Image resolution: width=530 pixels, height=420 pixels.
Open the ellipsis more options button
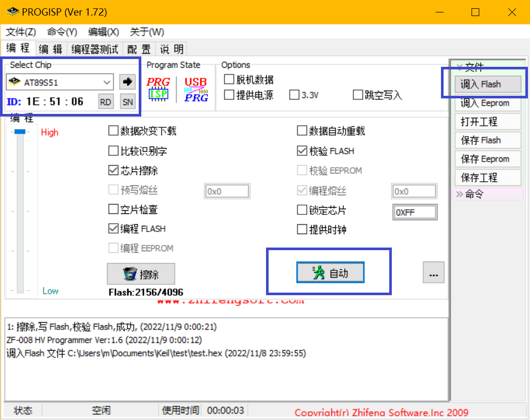(433, 273)
